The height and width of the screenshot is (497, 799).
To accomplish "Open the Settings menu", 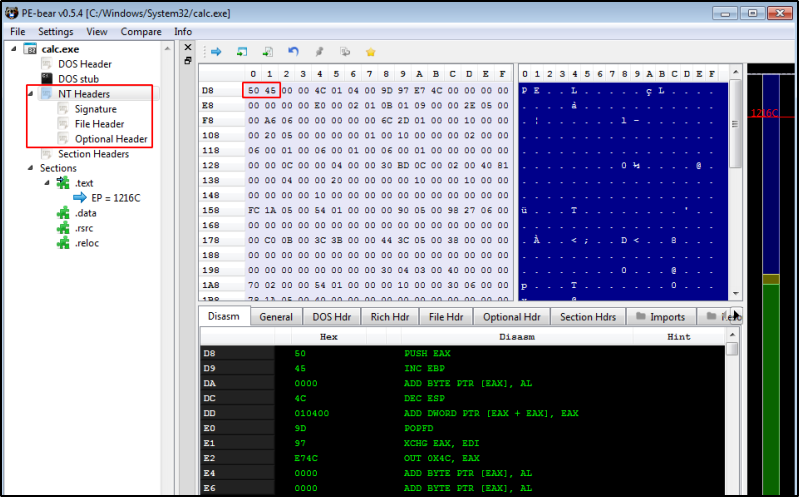I will tap(55, 31).
